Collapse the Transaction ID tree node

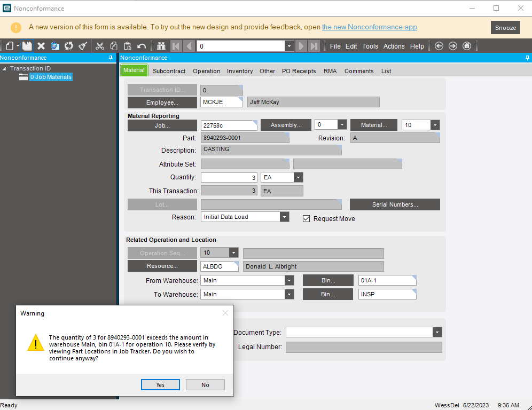4,69
